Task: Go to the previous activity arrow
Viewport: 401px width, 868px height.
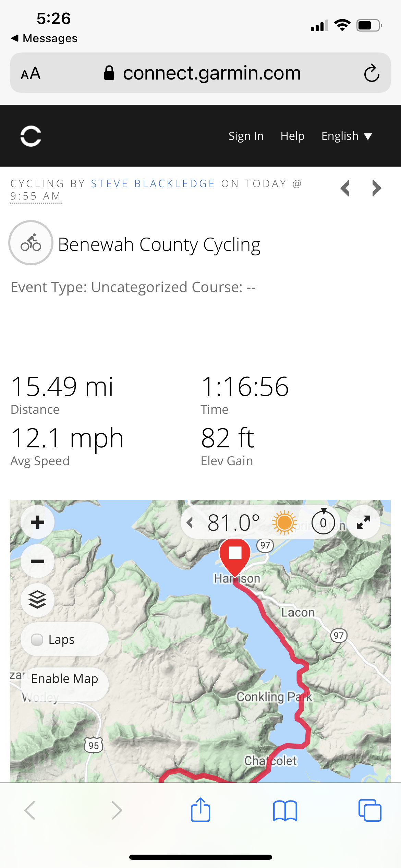Action: point(345,188)
